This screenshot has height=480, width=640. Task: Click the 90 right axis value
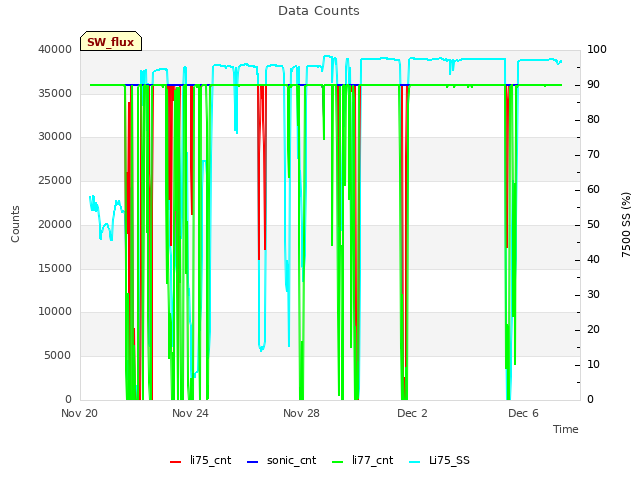point(593,84)
